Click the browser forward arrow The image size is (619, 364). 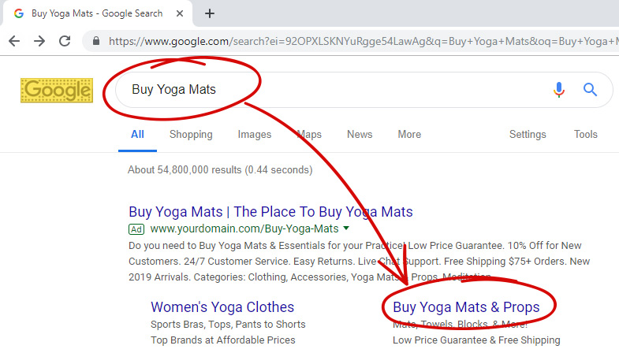click(39, 41)
